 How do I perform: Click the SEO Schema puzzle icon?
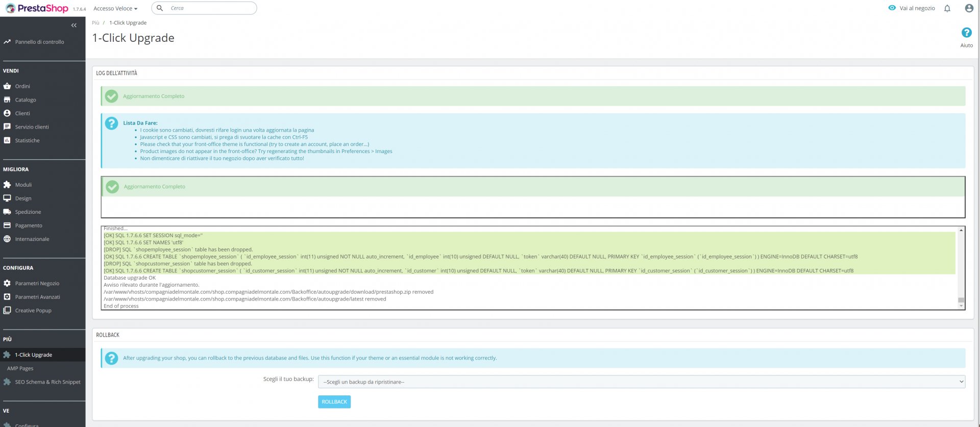pos(7,382)
